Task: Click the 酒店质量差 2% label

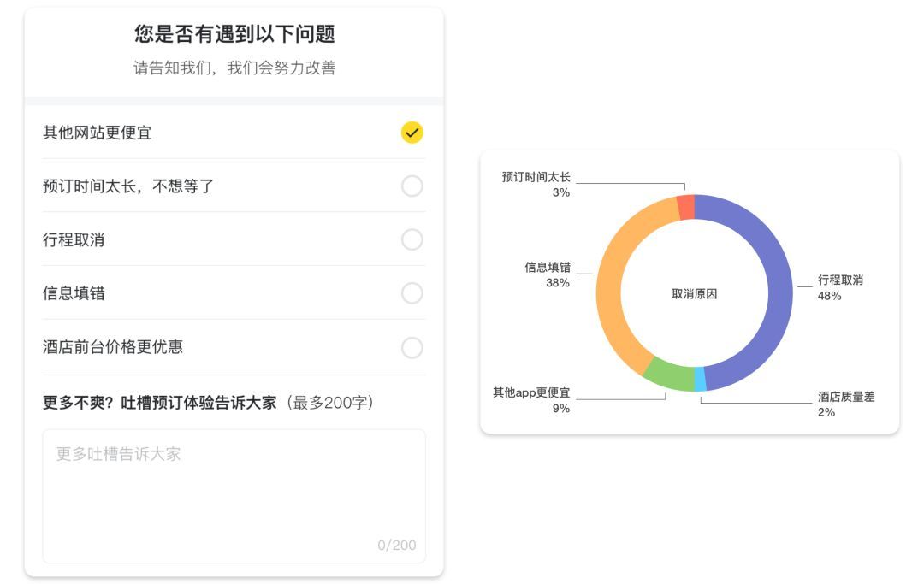Action: pos(845,404)
